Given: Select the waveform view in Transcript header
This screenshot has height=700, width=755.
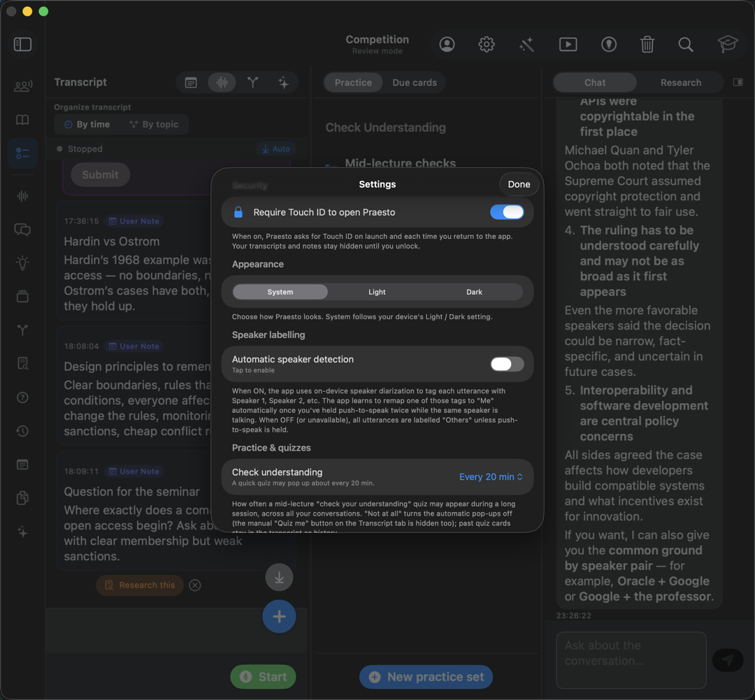Looking at the screenshot, I should point(222,82).
